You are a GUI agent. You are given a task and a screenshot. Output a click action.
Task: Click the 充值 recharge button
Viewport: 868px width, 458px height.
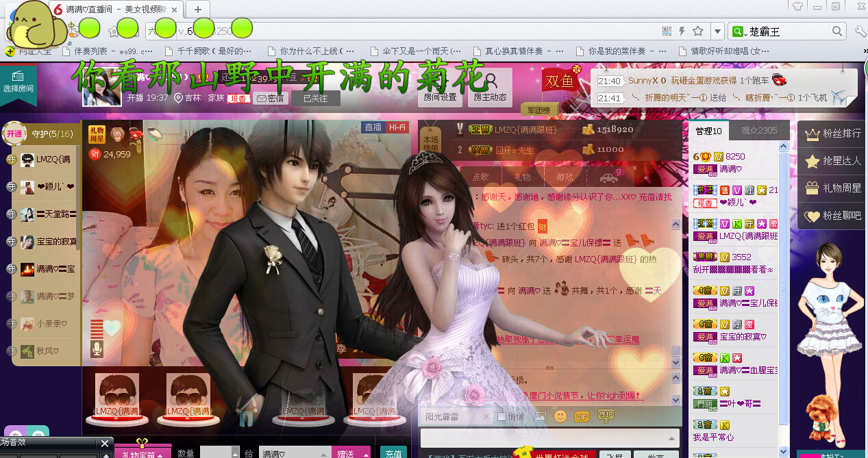393,453
